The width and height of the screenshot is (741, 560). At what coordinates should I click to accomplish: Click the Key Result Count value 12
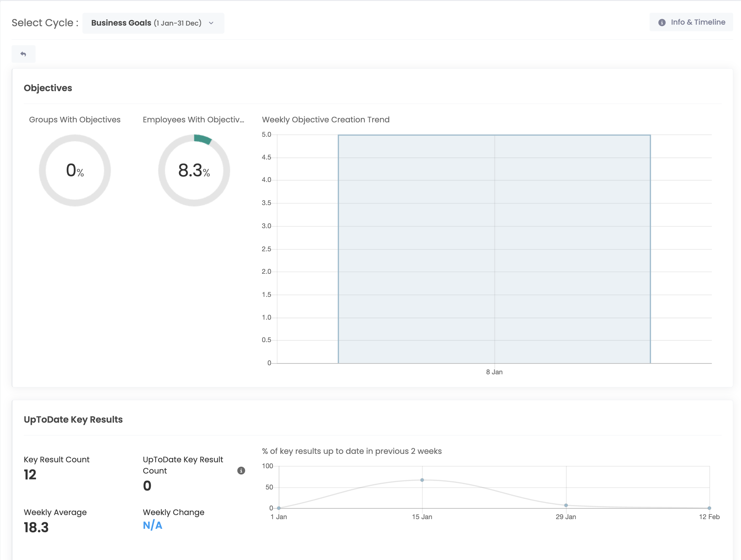click(x=30, y=474)
